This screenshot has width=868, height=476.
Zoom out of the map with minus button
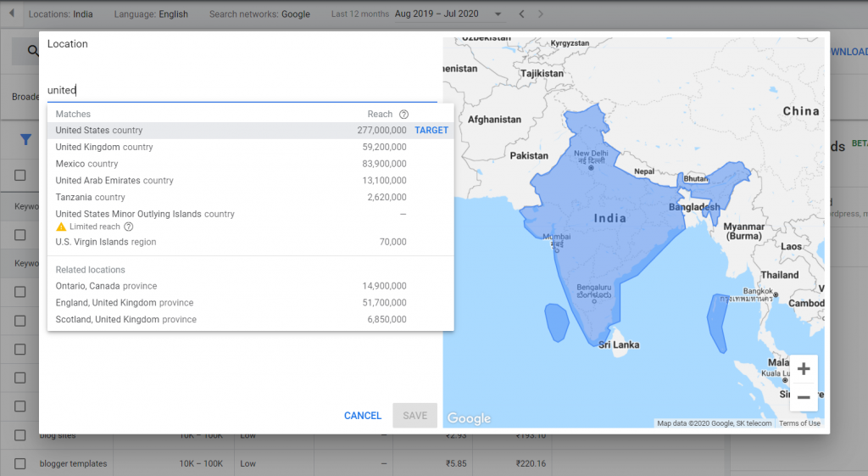click(804, 397)
